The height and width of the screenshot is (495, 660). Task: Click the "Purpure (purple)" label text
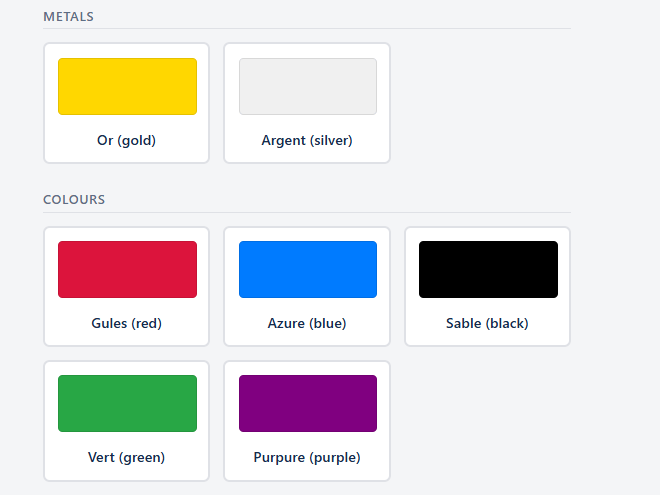click(x=307, y=458)
